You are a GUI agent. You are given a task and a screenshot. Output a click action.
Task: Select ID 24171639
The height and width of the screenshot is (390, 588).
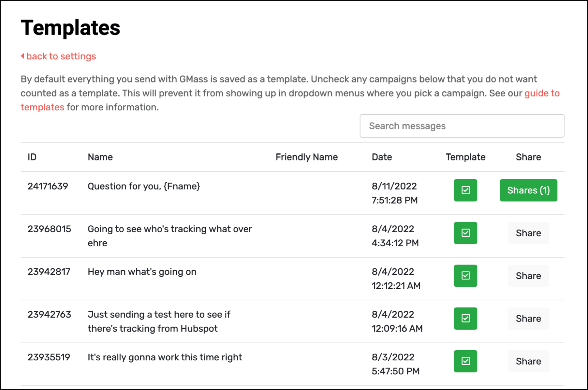click(x=48, y=186)
